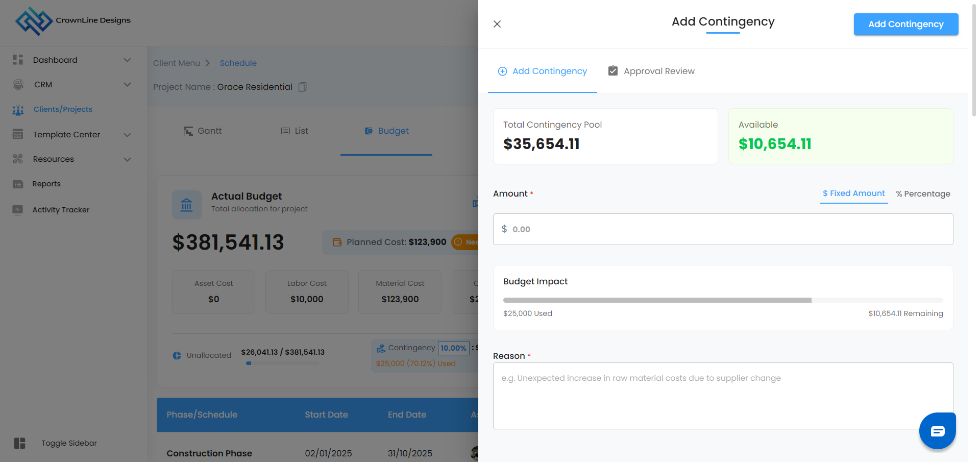
Task: Click the Planned Cost $123,900 badge
Action: pyautogui.click(x=400, y=242)
